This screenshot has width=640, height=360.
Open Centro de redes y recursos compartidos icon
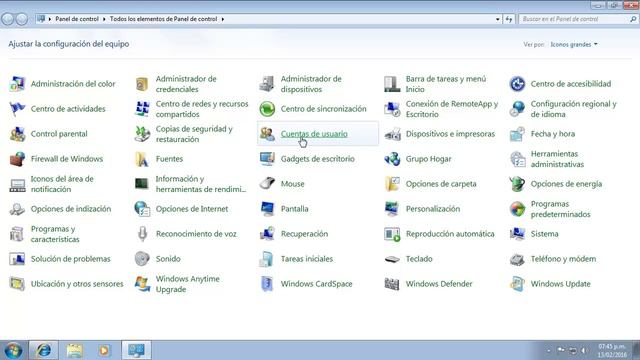(x=142, y=109)
